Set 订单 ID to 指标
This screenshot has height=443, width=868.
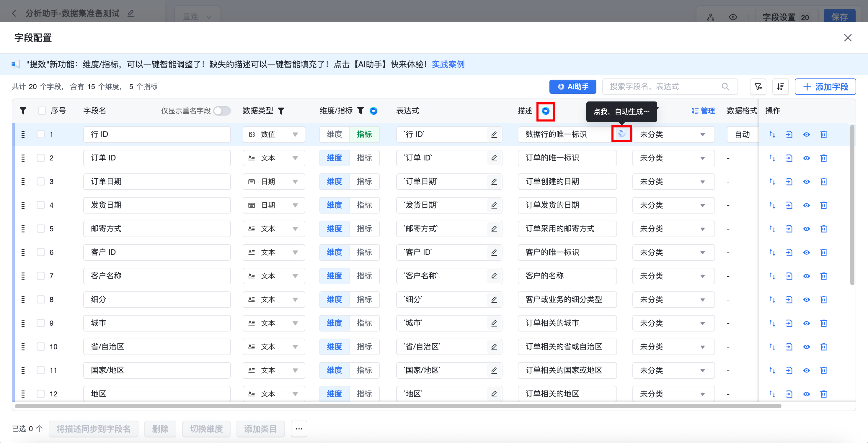point(364,158)
